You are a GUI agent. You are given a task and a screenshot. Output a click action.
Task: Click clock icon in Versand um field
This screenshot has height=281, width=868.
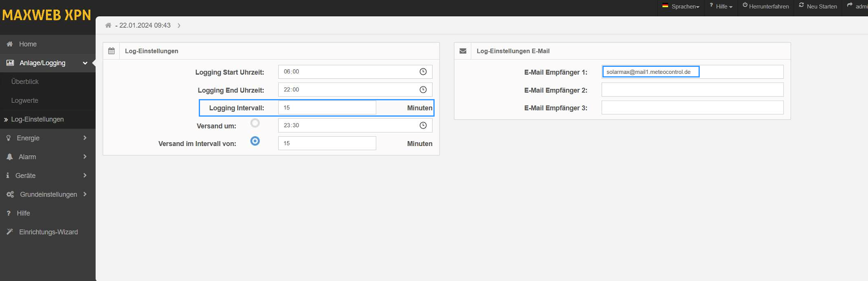pyautogui.click(x=423, y=126)
